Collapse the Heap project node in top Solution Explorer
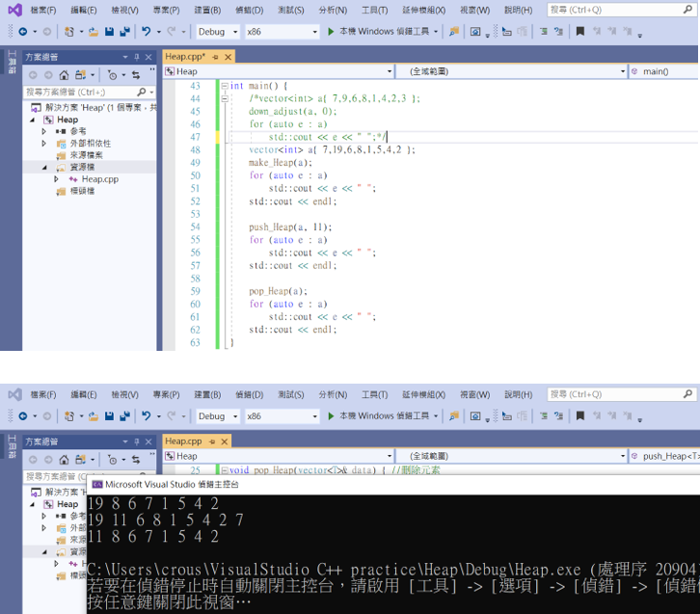Viewport: 700px width, 614px height. pyautogui.click(x=32, y=120)
